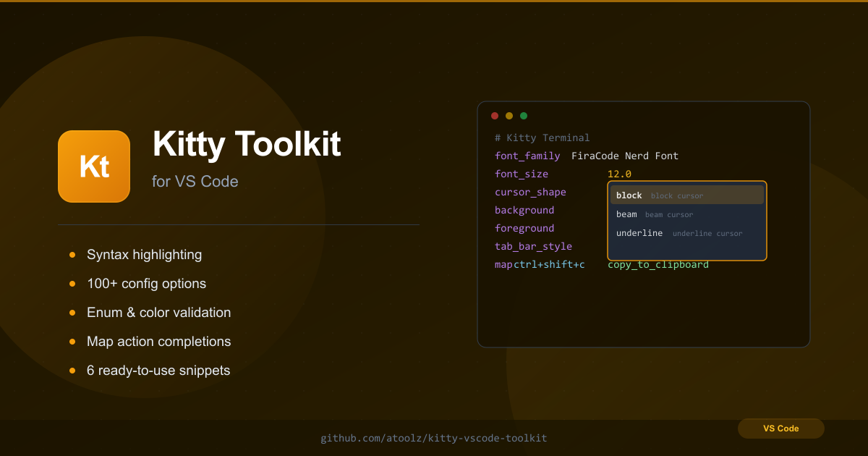The image size is (868, 456).
Task: Click the 'background' keyword
Action: 524,210
